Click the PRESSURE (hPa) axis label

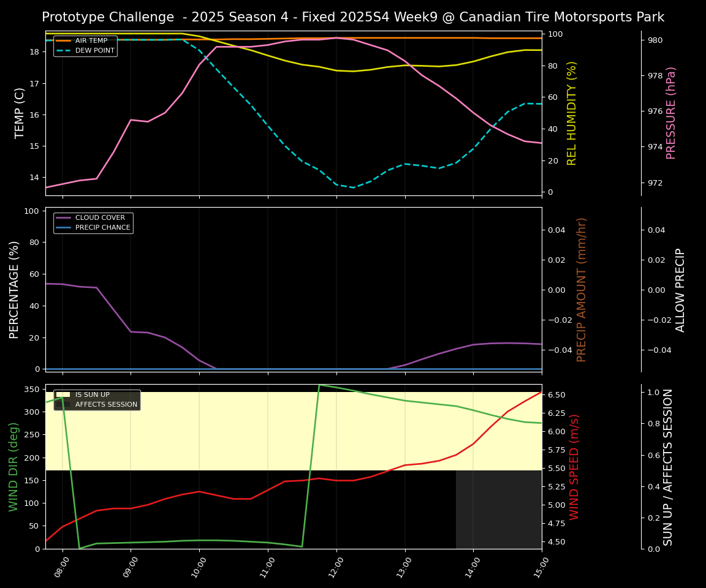pyautogui.click(x=671, y=113)
